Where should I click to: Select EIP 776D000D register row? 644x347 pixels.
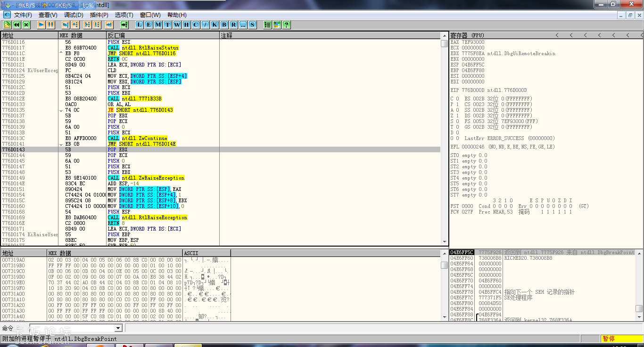488,90
